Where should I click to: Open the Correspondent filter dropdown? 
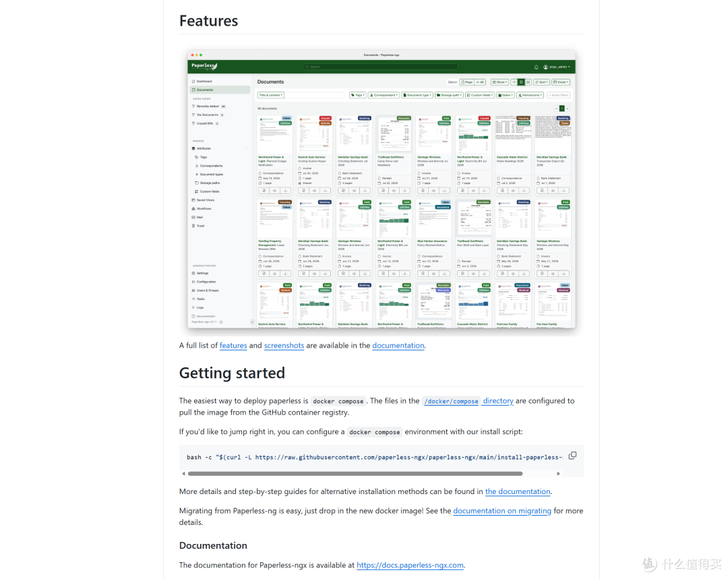pyautogui.click(x=384, y=95)
